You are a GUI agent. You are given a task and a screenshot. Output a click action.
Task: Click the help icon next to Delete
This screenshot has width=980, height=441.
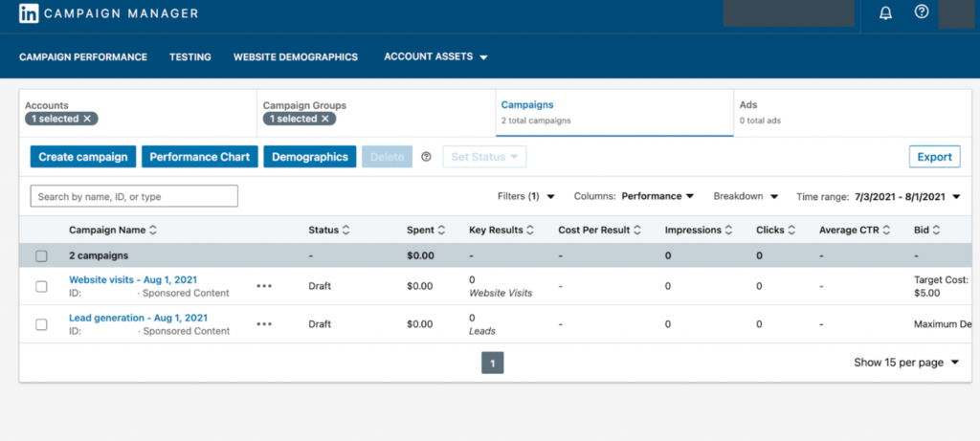pyautogui.click(x=426, y=157)
